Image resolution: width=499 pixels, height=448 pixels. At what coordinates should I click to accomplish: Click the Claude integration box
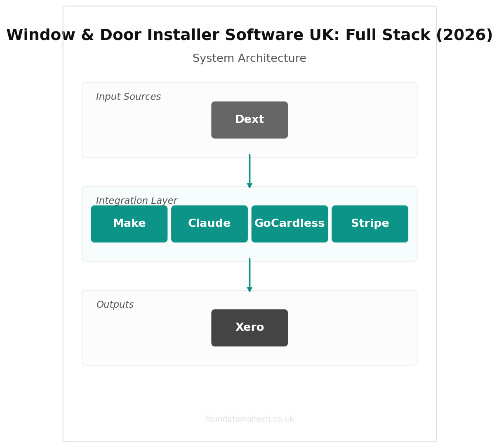(x=209, y=224)
